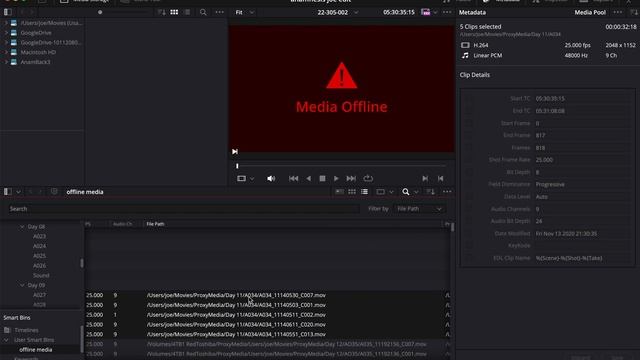Select the A023 bin
This screenshot has width=640, height=360.
pyautogui.click(x=39, y=236)
